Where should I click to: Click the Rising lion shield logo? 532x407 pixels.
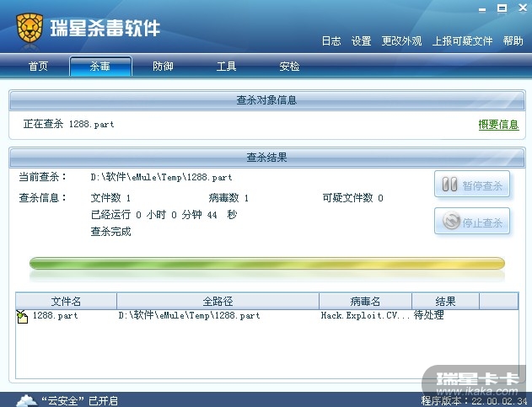coord(30,28)
